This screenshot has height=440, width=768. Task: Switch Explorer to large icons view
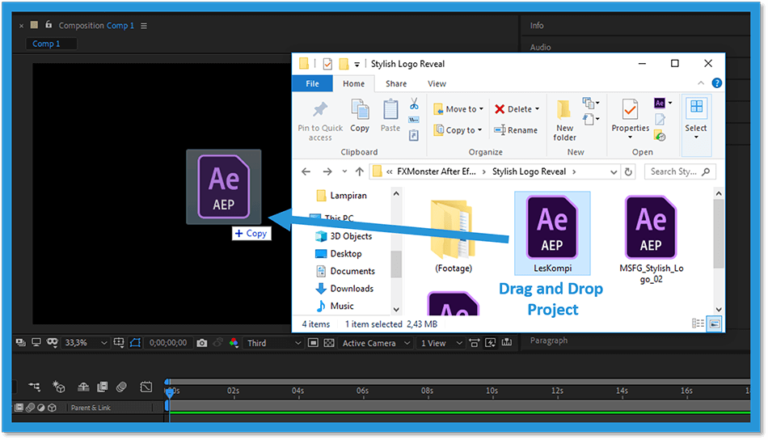(715, 324)
